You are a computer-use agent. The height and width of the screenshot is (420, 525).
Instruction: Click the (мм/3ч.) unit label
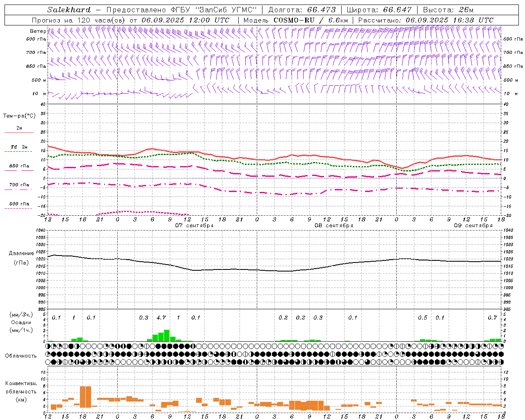pos(21,315)
